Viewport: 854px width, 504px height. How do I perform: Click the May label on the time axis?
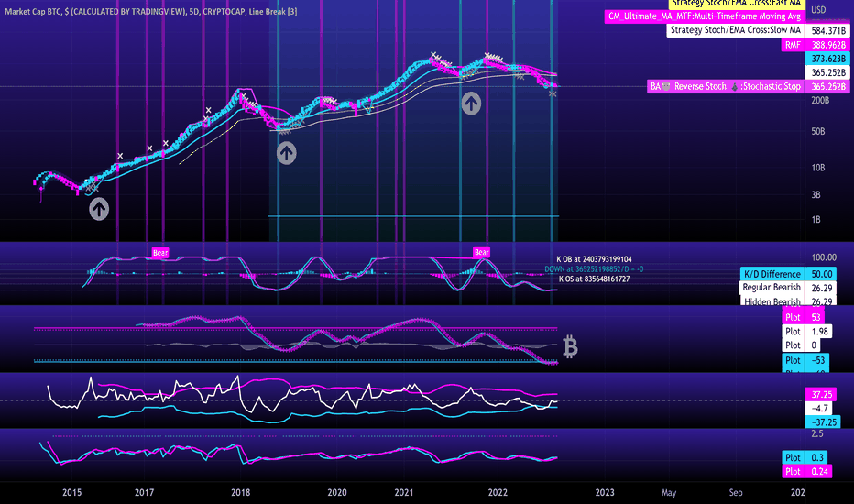click(669, 493)
